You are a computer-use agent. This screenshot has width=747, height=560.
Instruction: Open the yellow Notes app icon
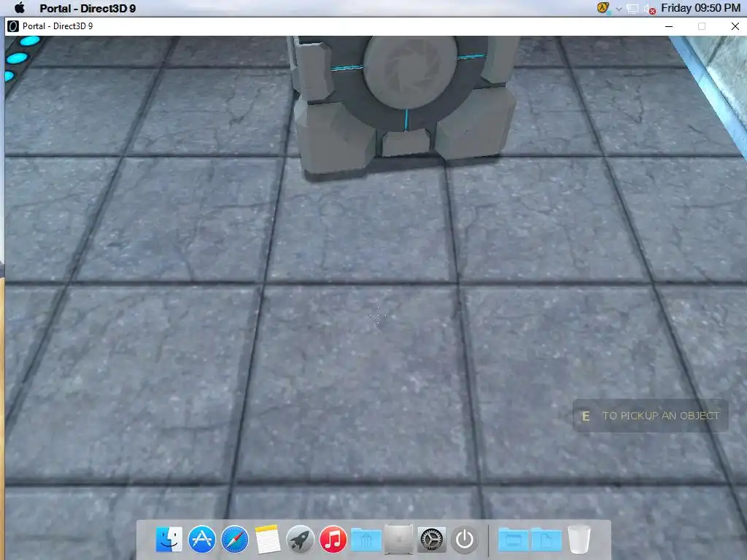click(x=267, y=540)
